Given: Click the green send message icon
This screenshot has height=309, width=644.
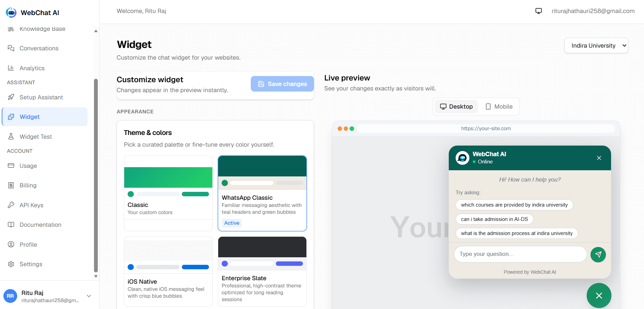Looking at the screenshot, I should click(x=598, y=255).
